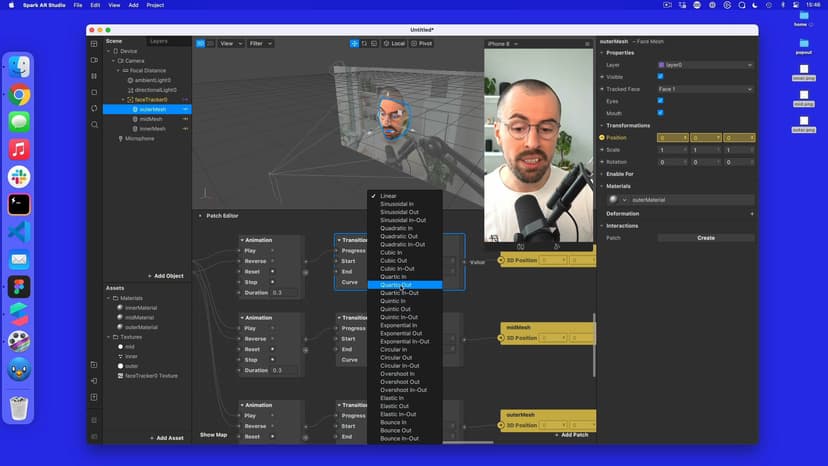Screen dimensions: 828x466
Task: Open the Terminal app from the dock
Action: coord(19,204)
